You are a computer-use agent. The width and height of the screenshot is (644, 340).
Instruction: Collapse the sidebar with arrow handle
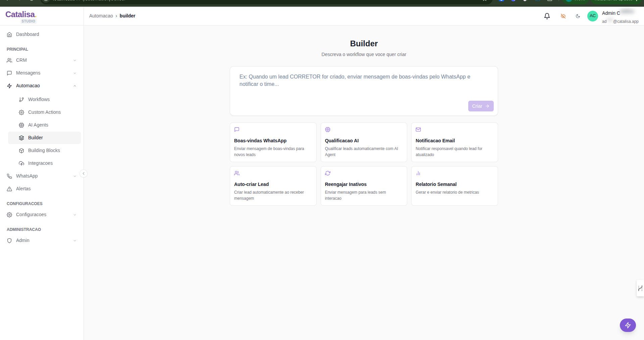[84, 174]
